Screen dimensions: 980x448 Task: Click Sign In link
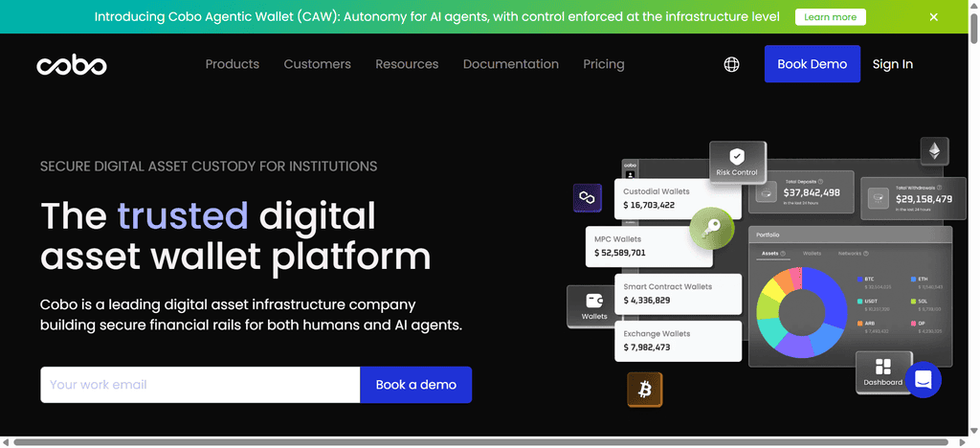893,64
